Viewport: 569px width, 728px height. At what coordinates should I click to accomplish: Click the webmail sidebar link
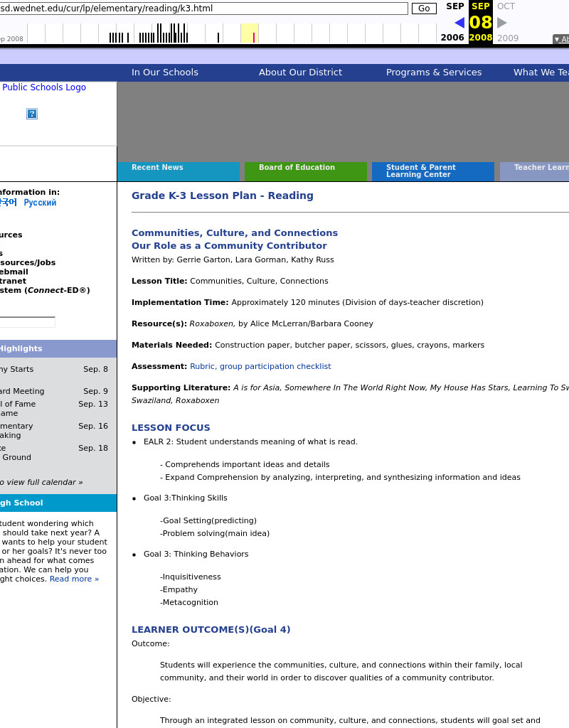point(14,272)
